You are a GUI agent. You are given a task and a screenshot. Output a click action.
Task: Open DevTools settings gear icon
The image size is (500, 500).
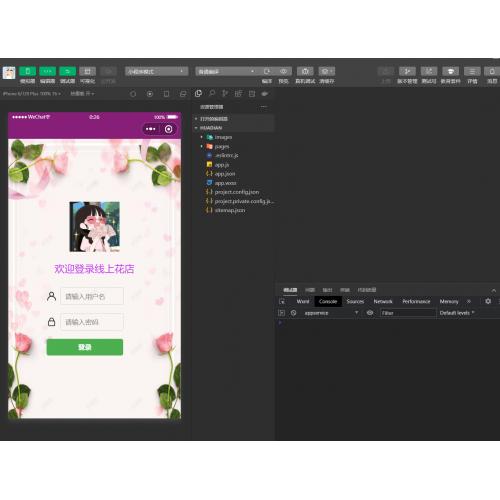point(488,301)
